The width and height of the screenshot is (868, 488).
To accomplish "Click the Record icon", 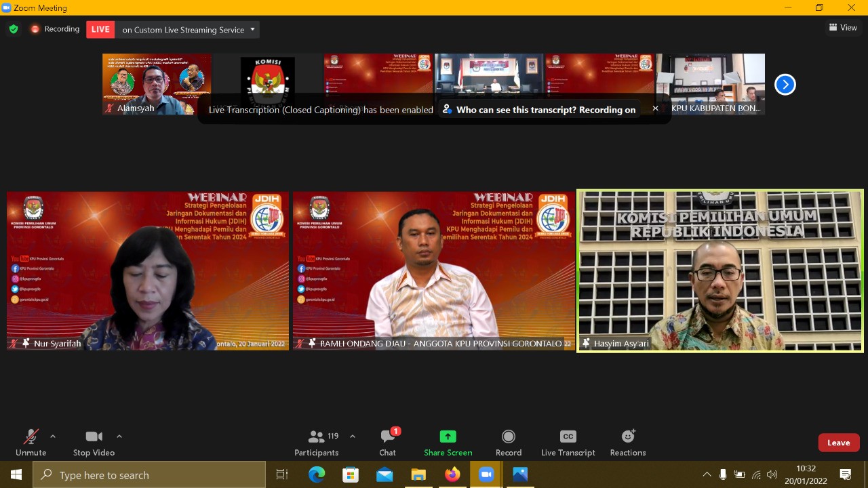I will (508, 436).
